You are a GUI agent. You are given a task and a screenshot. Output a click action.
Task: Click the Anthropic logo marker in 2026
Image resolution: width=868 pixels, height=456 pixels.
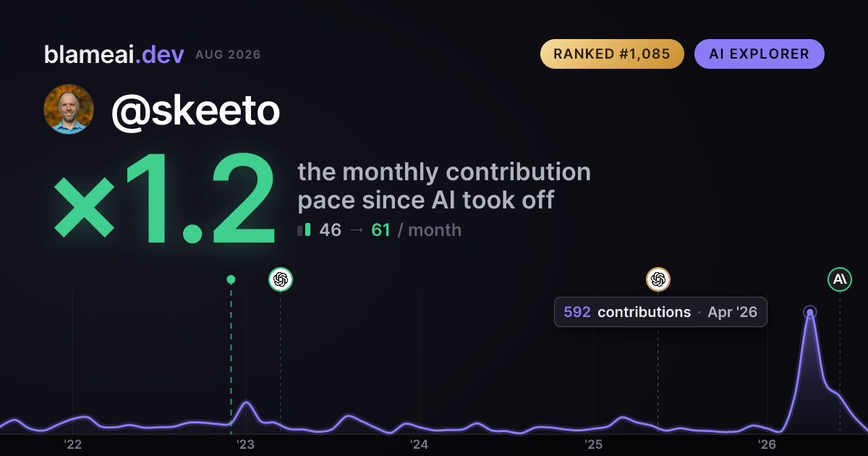click(840, 279)
